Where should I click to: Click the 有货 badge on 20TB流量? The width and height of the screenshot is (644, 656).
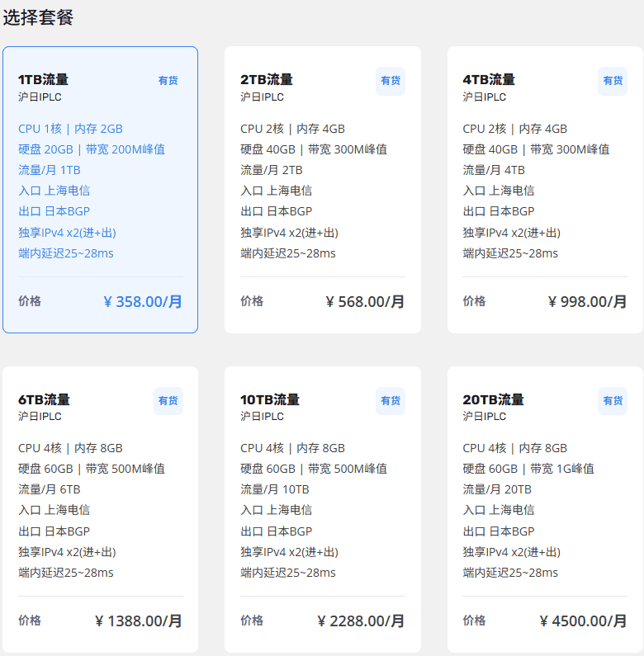click(x=613, y=401)
